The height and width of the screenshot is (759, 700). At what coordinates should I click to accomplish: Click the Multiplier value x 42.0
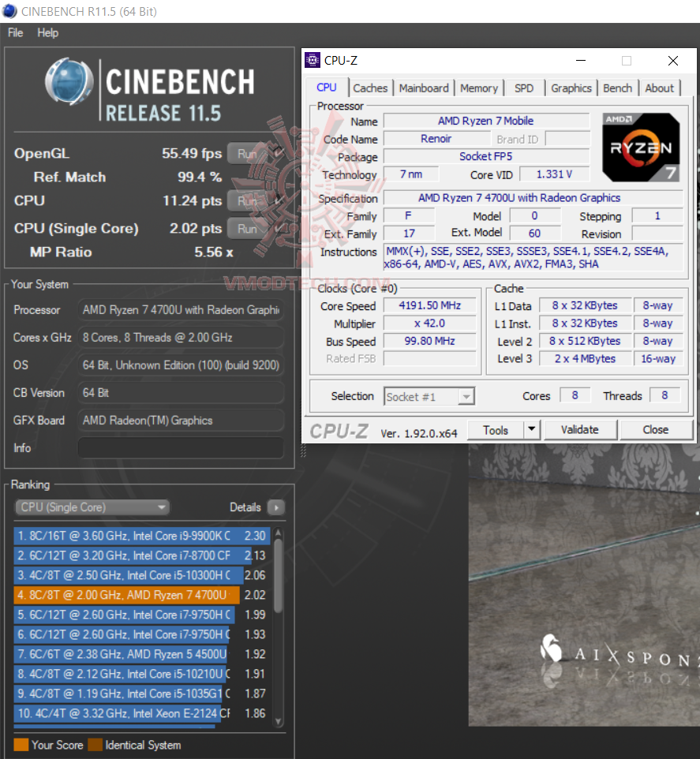click(x=429, y=323)
